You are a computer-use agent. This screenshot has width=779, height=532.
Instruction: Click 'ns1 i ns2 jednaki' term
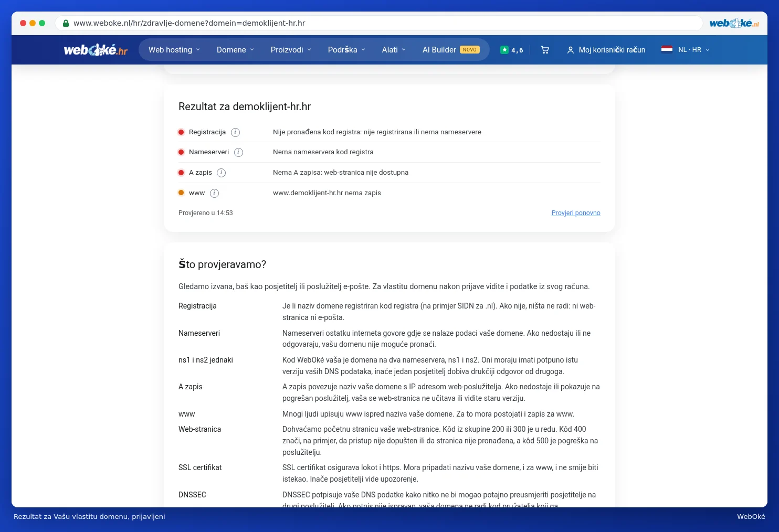tap(206, 360)
